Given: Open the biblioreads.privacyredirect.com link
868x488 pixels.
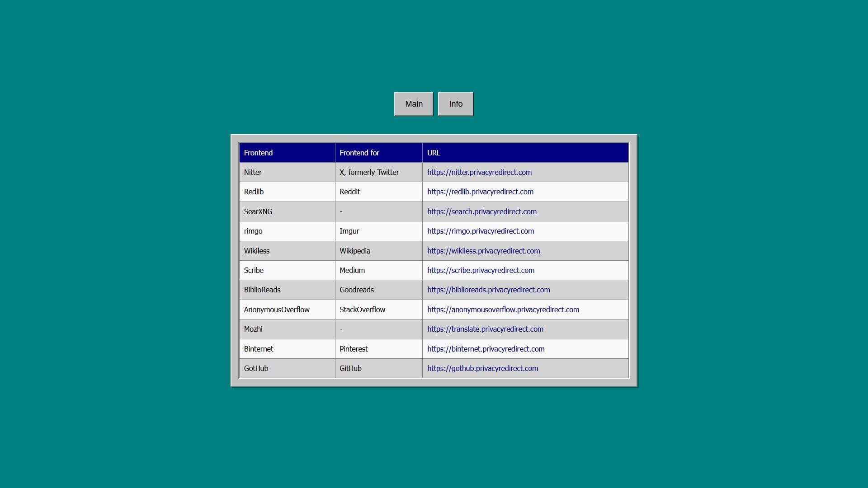Looking at the screenshot, I should [x=488, y=290].
